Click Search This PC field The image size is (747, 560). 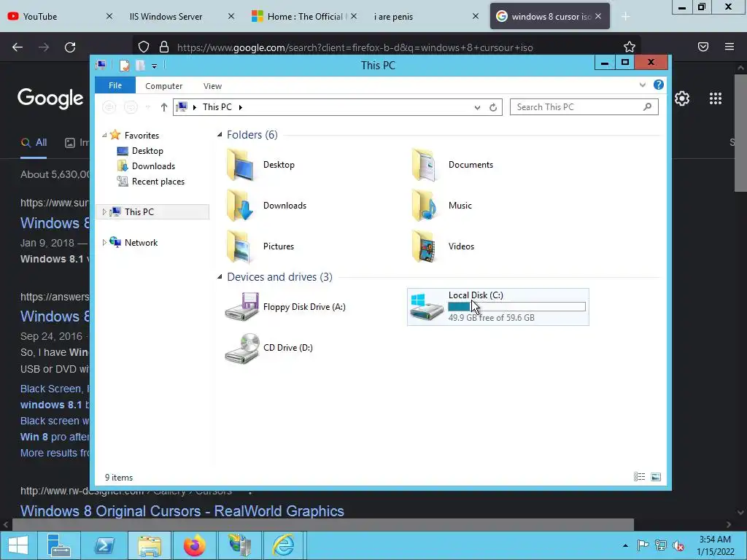click(584, 107)
